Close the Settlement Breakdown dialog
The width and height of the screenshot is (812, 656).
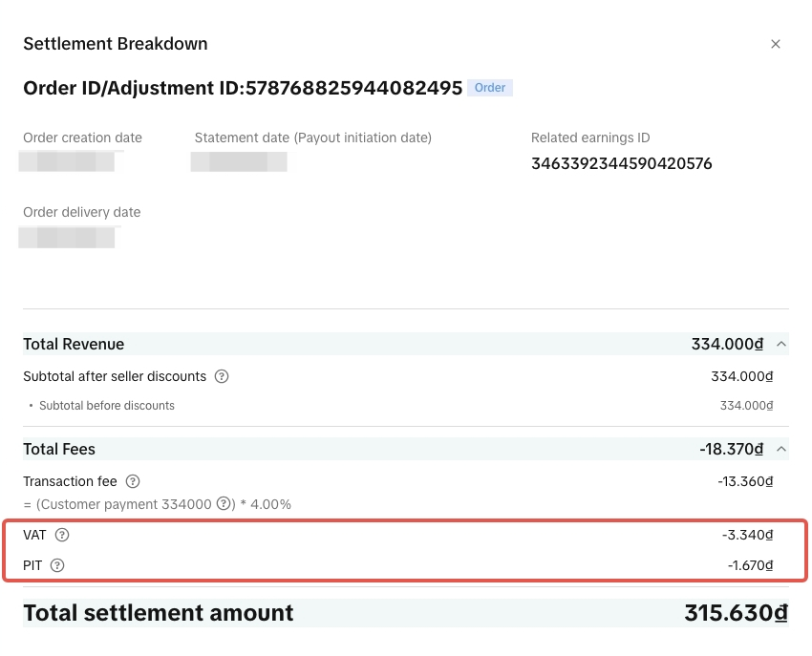point(776,44)
